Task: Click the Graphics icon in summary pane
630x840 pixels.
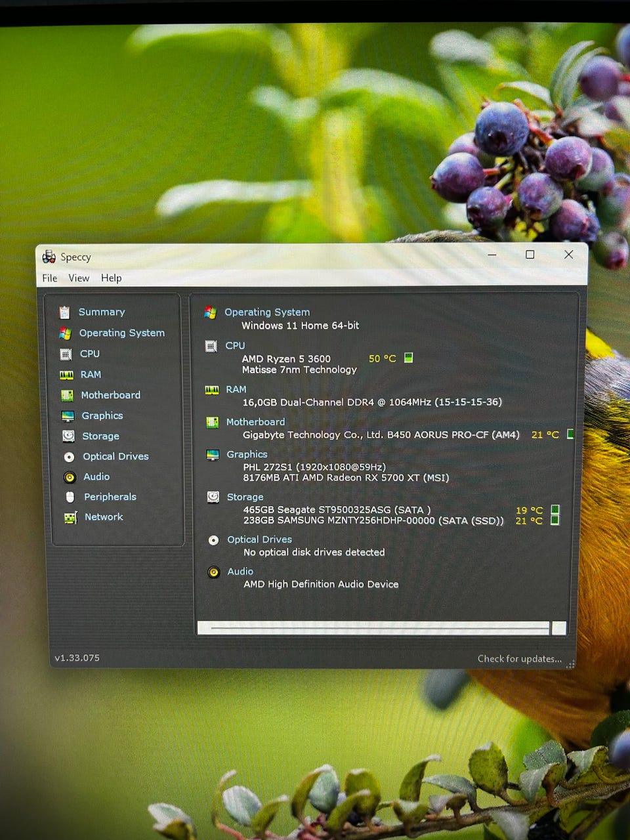Action: (213, 455)
